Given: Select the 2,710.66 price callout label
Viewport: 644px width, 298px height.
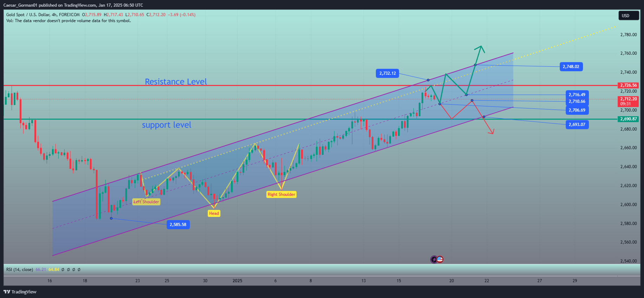Looking at the screenshot, I should (x=577, y=101).
